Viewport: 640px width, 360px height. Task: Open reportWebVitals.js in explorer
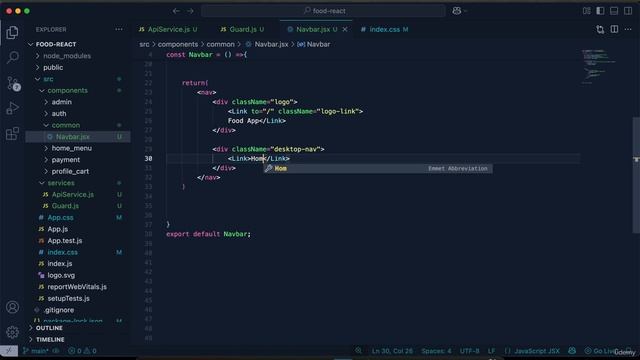pos(77,287)
